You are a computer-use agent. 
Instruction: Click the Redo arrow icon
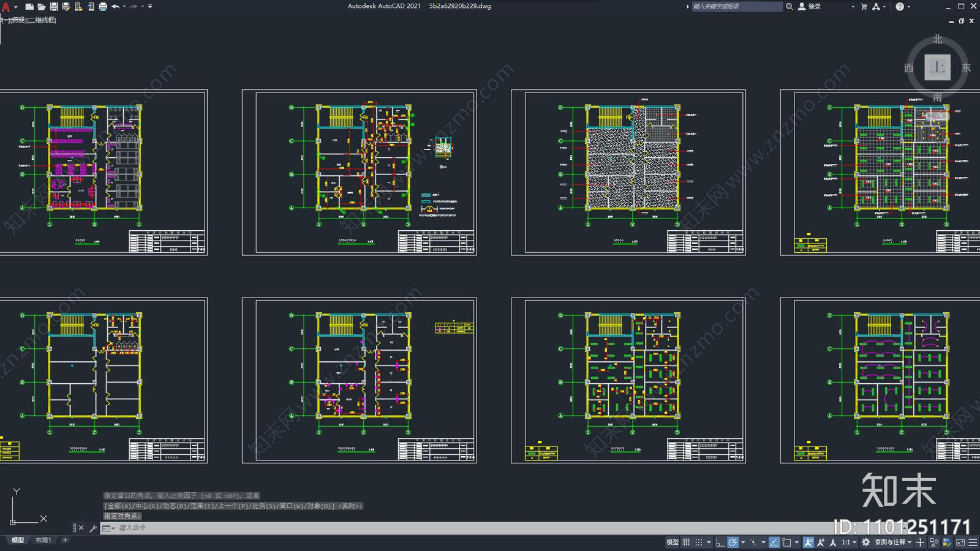click(x=134, y=7)
